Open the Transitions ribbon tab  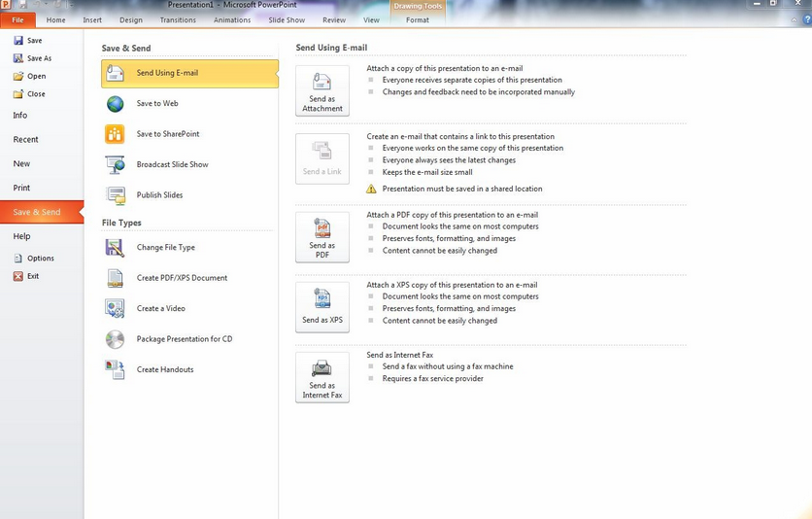[178, 20]
